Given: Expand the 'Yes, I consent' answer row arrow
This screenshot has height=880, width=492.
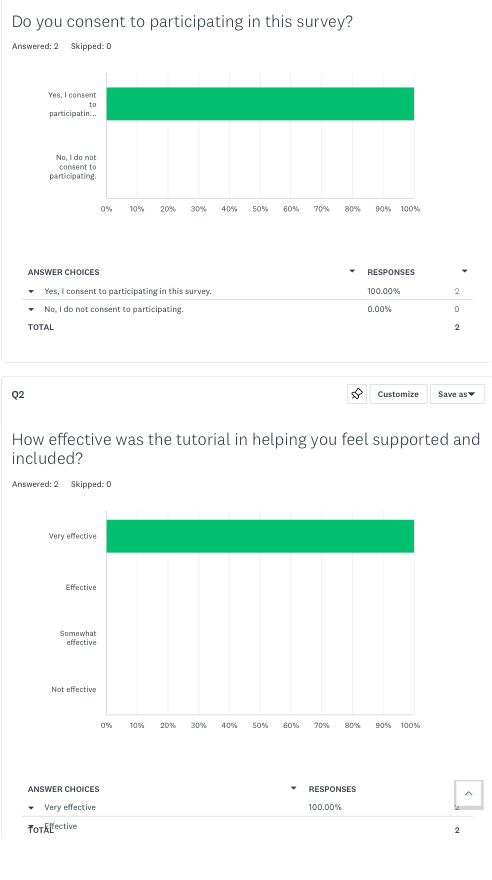Looking at the screenshot, I should click(31, 291).
